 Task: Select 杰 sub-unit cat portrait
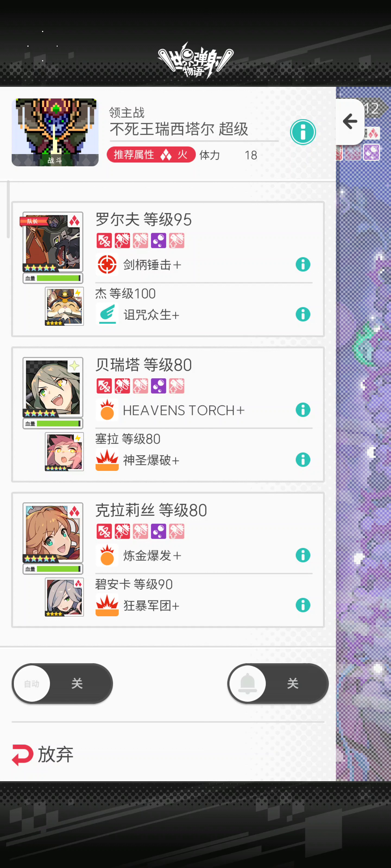click(x=64, y=306)
